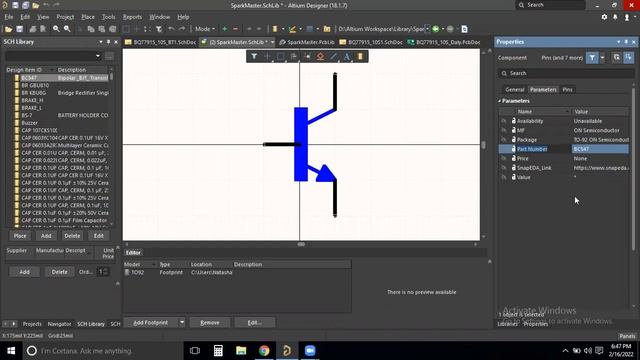Open the settings gear in the title area
Screen dimensions: 640x360
click(604, 17)
